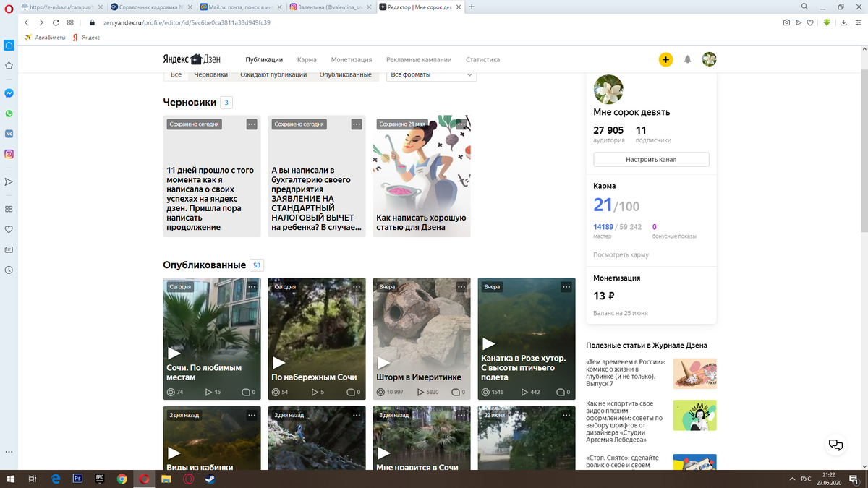868x488 pixels.
Task: Click yellow plus create publication button
Action: (665, 59)
